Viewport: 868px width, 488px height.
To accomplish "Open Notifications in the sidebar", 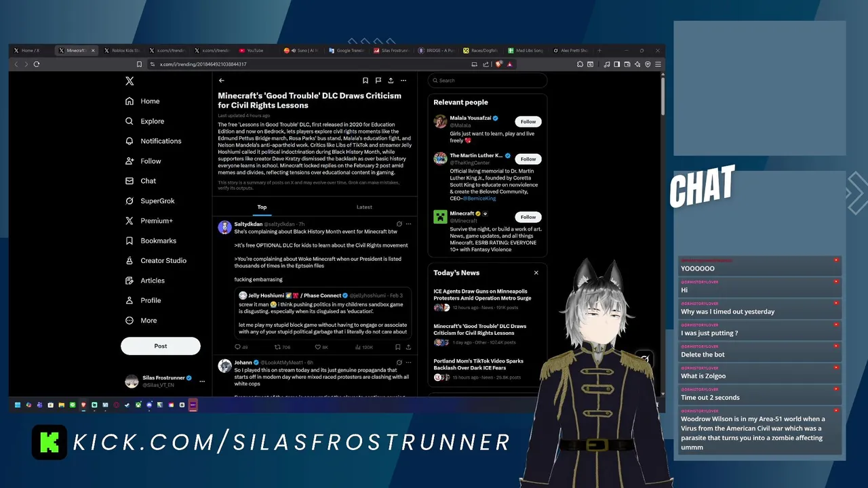I will 153,141.
